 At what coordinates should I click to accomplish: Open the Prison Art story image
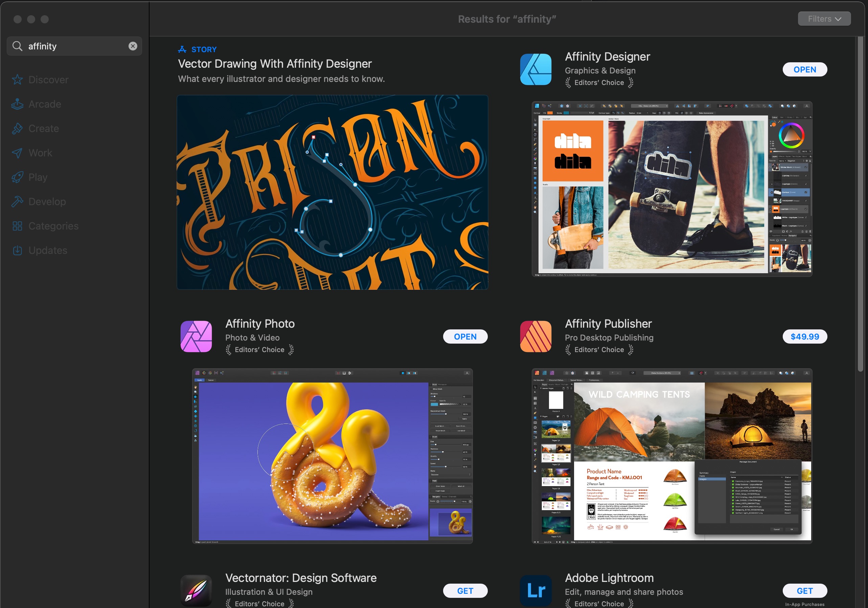click(332, 192)
